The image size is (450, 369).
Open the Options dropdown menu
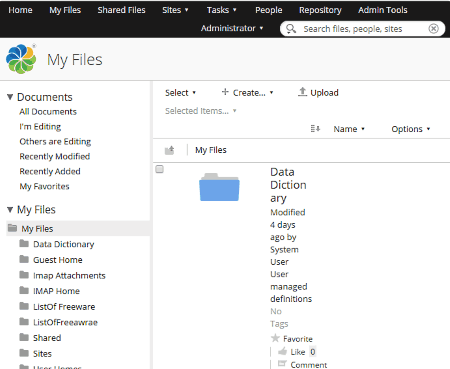(x=411, y=129)
